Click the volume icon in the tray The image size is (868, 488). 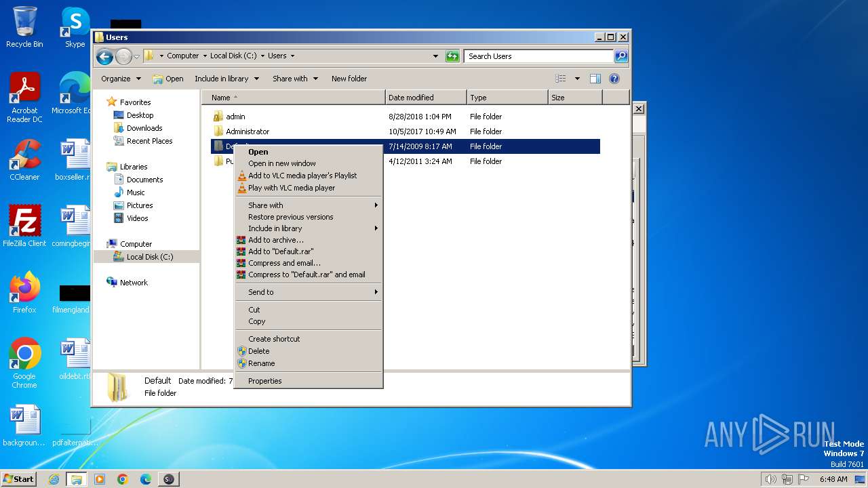tap(770, 479)
